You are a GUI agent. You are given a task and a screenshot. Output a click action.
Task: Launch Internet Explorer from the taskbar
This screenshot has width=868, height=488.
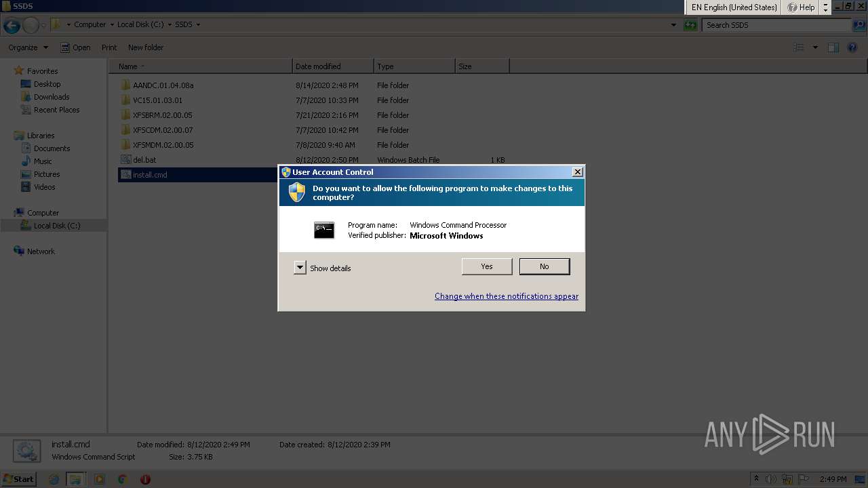54,479
